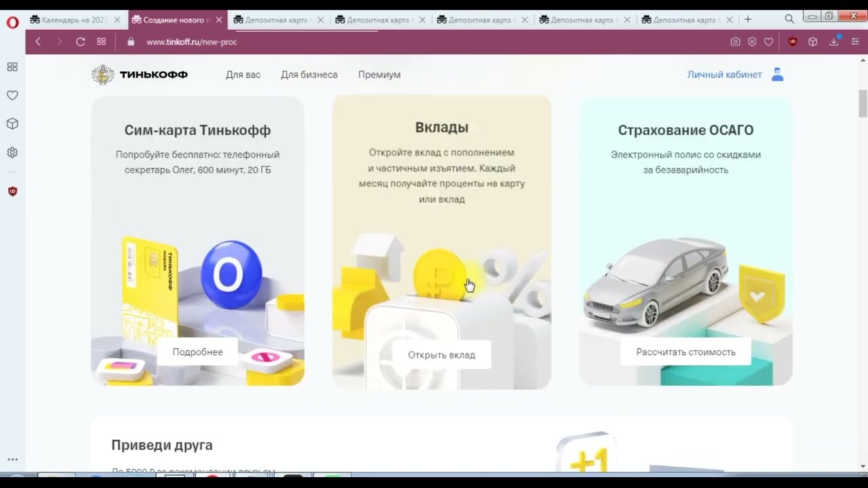868x488 pixels.
Task: Click the Tinkoff logo
Action: point(140,75)
